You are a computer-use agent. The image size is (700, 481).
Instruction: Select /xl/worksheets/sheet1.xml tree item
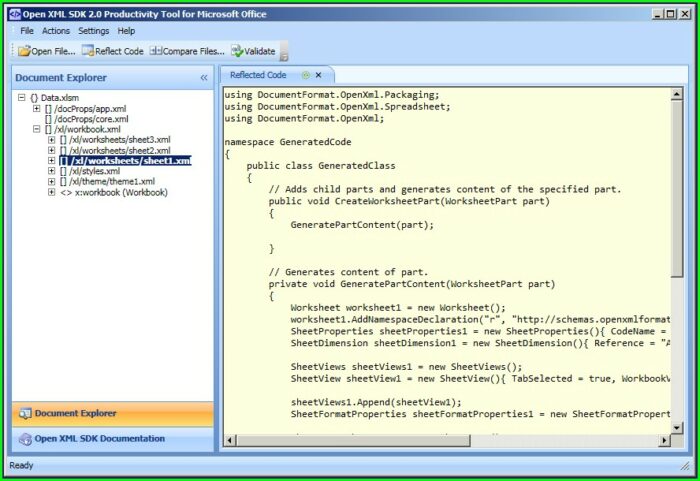125,161
